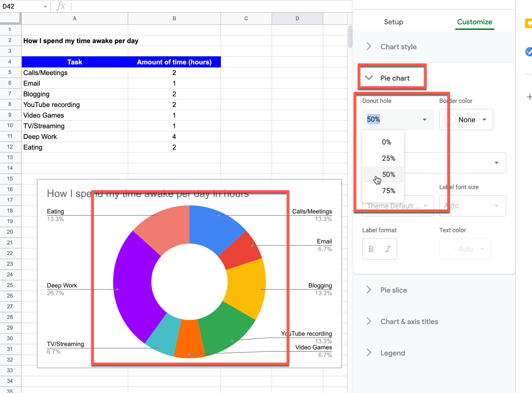Switch to the Customize tab
This screenshot has height=393, width=532.
(474, 22)
